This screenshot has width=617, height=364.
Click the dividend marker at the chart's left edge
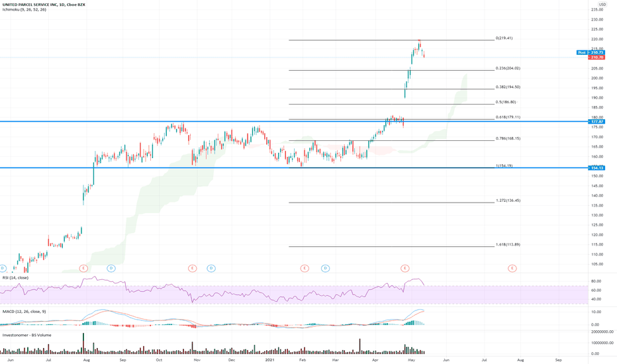pyautogui.click(x=3, y=269)
